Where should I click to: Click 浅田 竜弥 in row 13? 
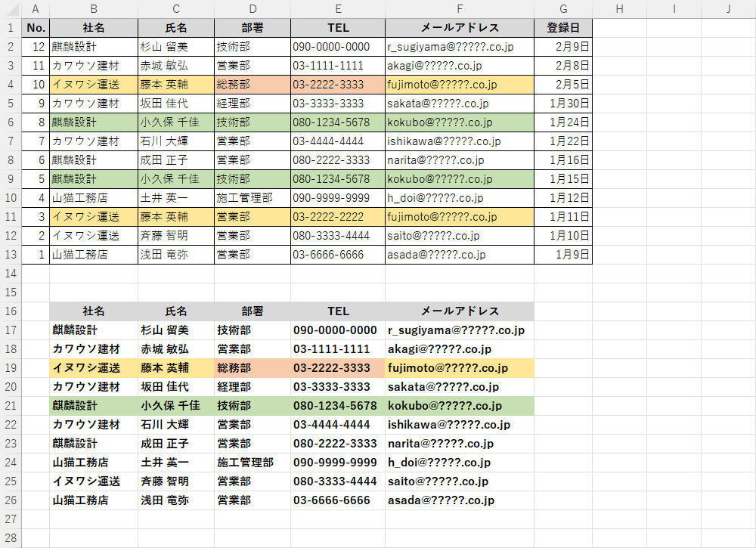coord(176,255)
